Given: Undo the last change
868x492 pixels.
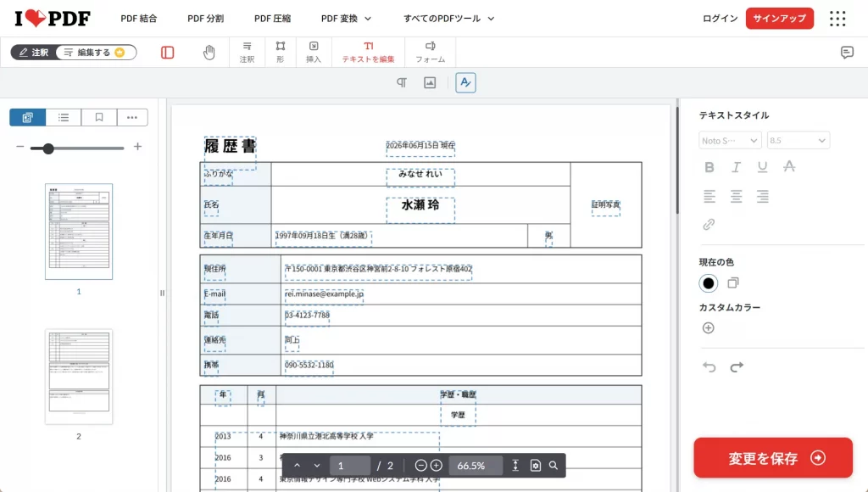Looking at the screenshot, I should [x=709, y=366].
